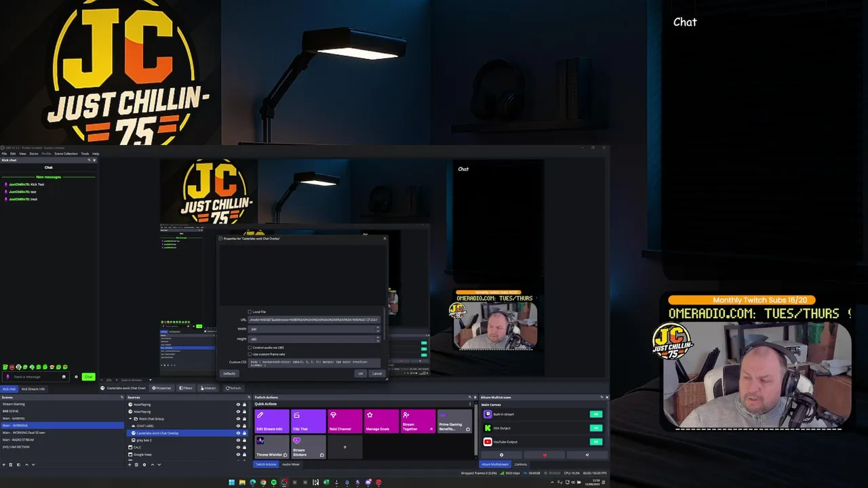Toggle Local File checkbox in Properties dialog
The width and height of the screenshot is (868, 488).
tap(250, 312)
